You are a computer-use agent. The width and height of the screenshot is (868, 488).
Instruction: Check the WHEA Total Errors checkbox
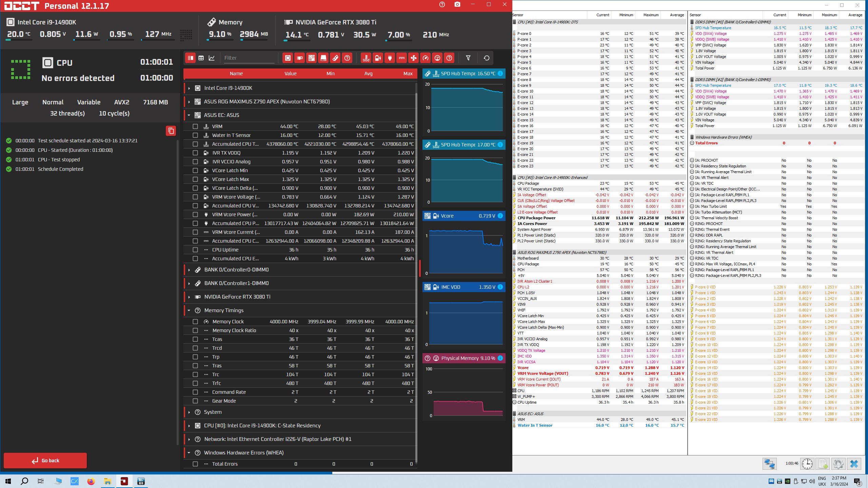195,464
